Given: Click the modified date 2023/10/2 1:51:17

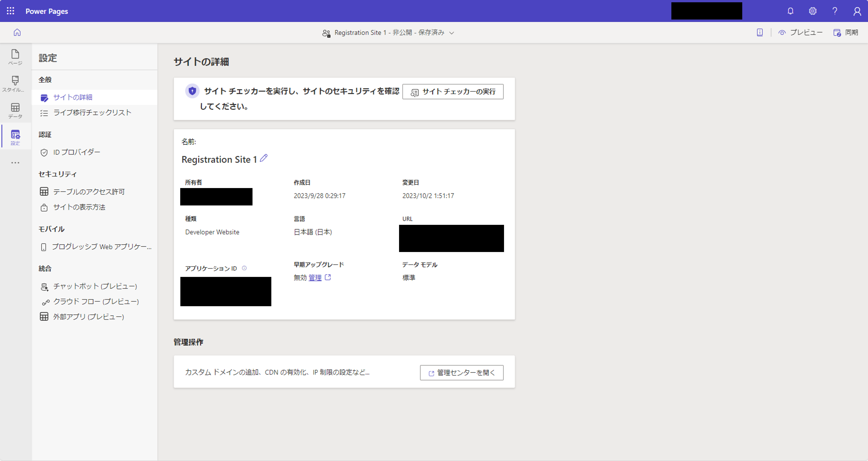Looking at the screenshot, I should [x=428, y=196].
